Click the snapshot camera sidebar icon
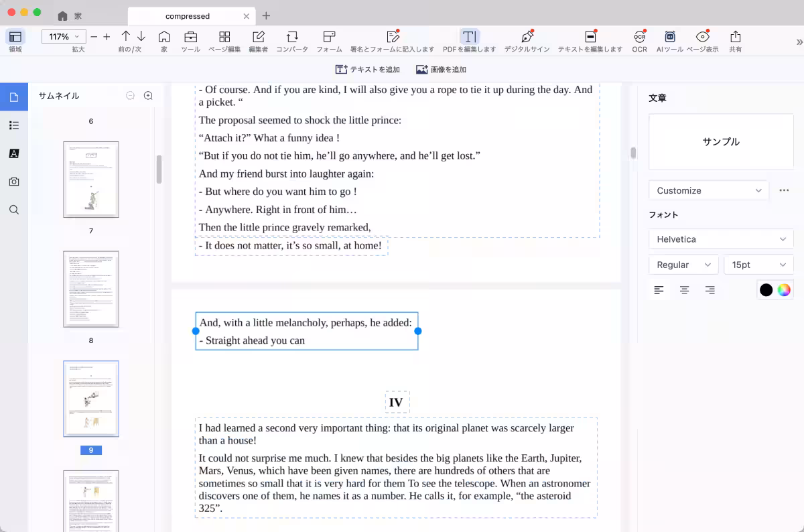The height and width of the screenshot is (532, 804). click(14, 182)
